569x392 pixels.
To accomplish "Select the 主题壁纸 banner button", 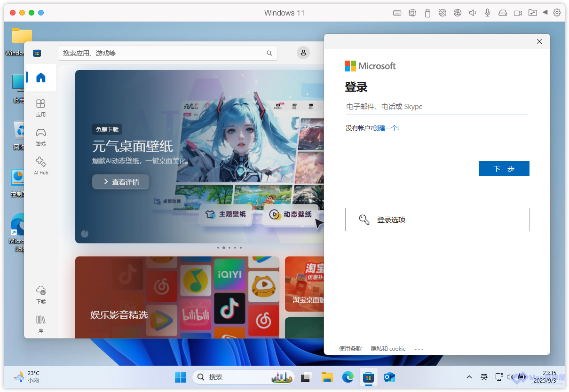I will (x=226, y=214).
